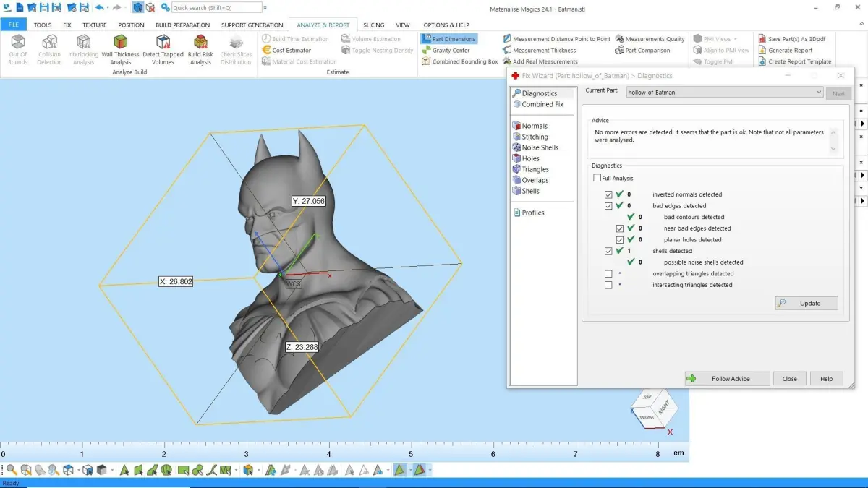The height and width of the screenshot is (488, 868).
Task: Uncheck inverted normals detected checkbox
Action: [x=608, y=194]
